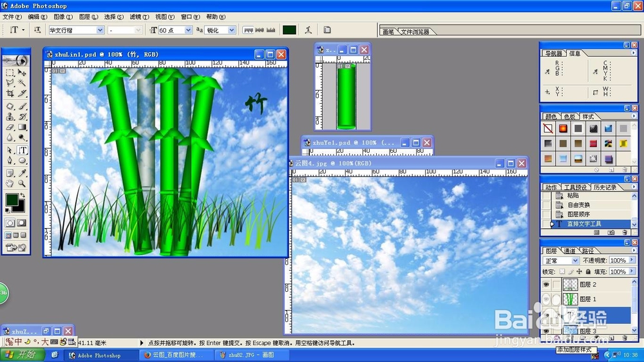644x362 pixels.
Task: Open the fill 填充 slider arrow
Action: [632, 272]
